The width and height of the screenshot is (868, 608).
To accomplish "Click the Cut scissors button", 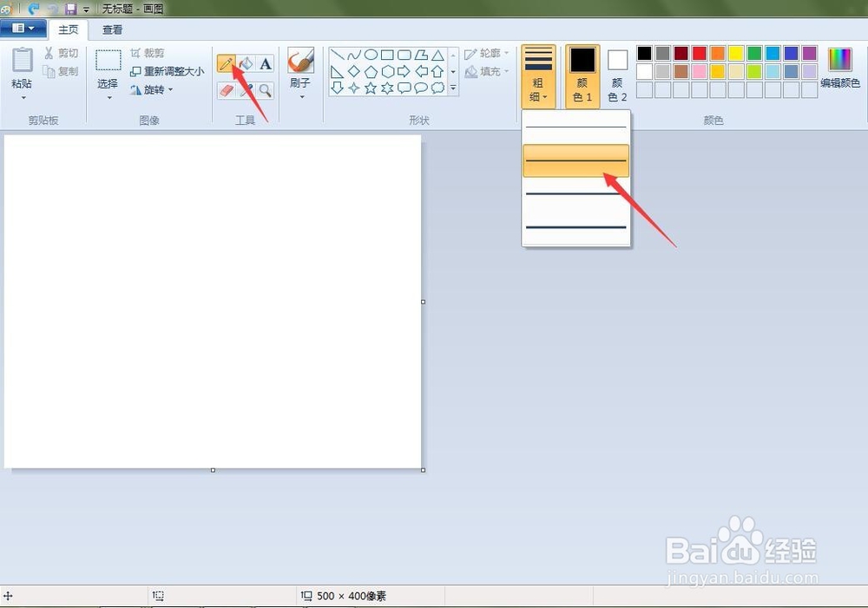I will (61, 53).
